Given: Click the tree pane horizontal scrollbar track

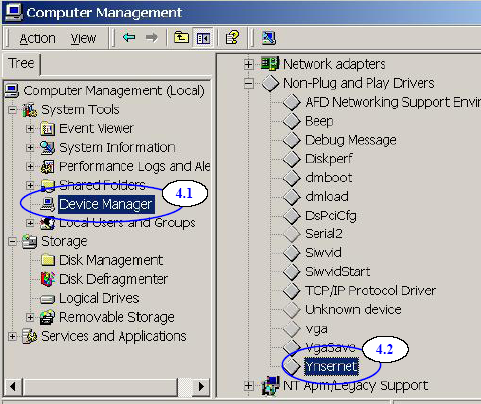Looking at the screenshot, I should [x=184, y=387].
